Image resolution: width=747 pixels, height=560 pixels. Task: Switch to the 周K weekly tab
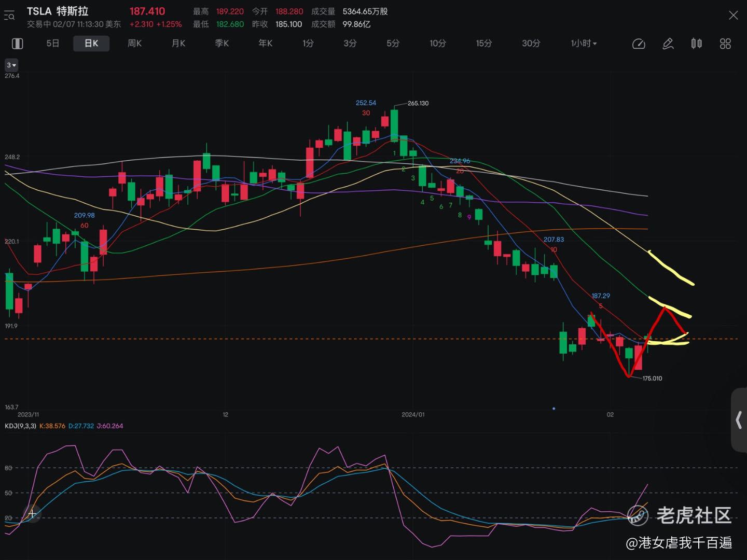(x=135, y=44)
